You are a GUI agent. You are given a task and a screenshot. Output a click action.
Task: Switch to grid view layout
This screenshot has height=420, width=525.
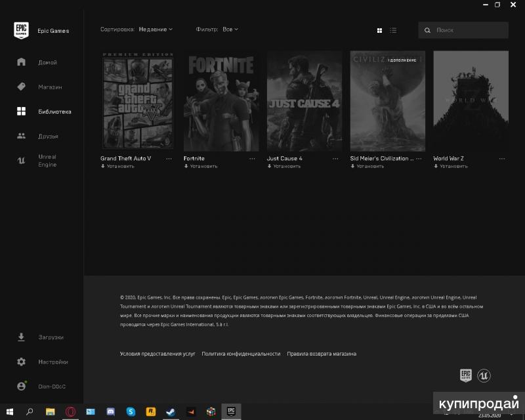point(379,30)
